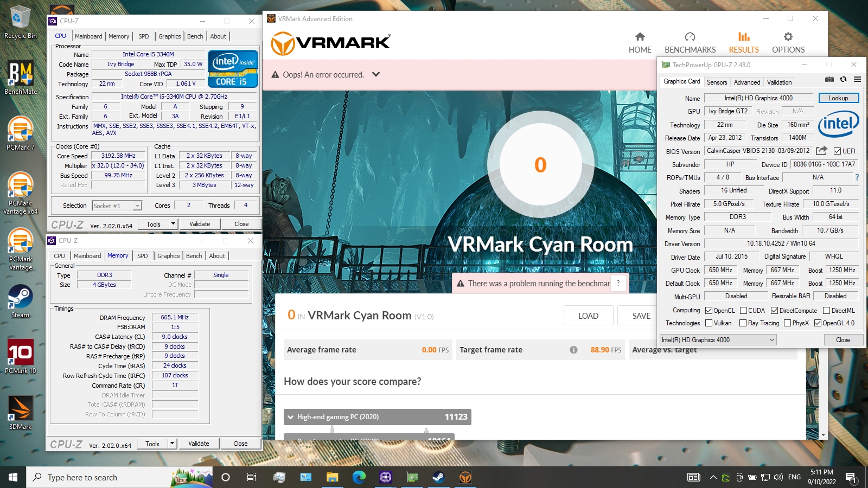The width and height of the screenshot is (868, 488).
Task: Open VRMark Results section
Action: pos(744,43)
